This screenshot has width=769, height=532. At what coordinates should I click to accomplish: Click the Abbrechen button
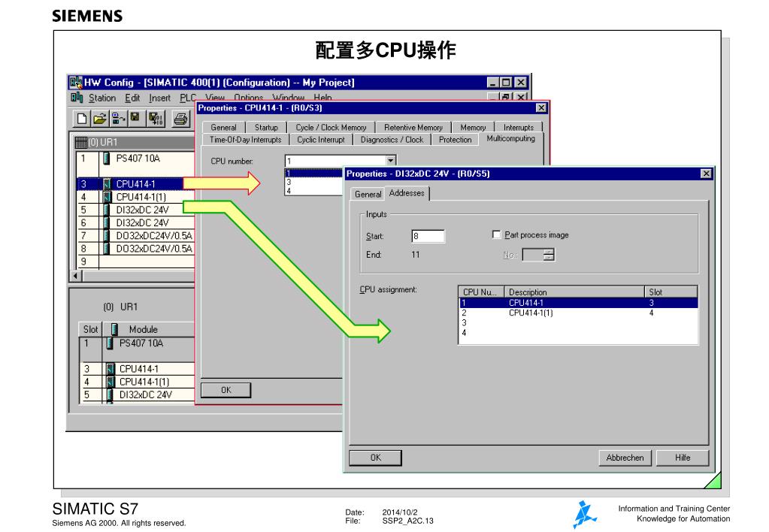625,458
